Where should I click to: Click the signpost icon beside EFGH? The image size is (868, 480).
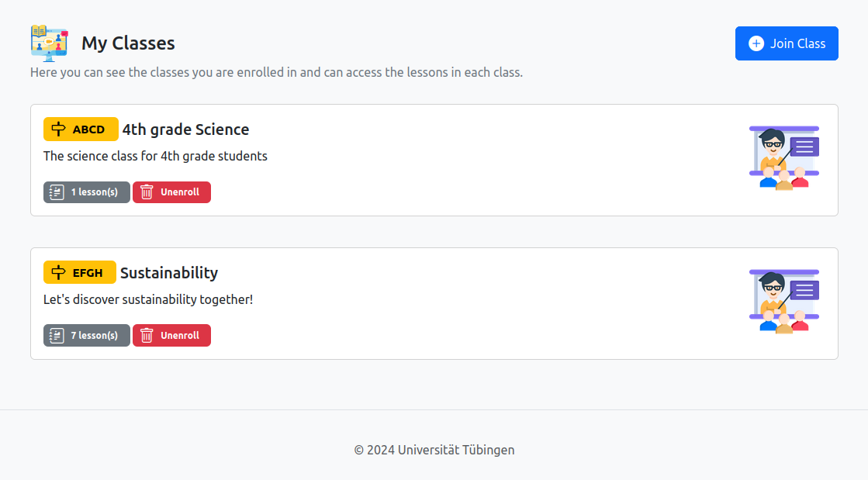[x=58, y=273]
